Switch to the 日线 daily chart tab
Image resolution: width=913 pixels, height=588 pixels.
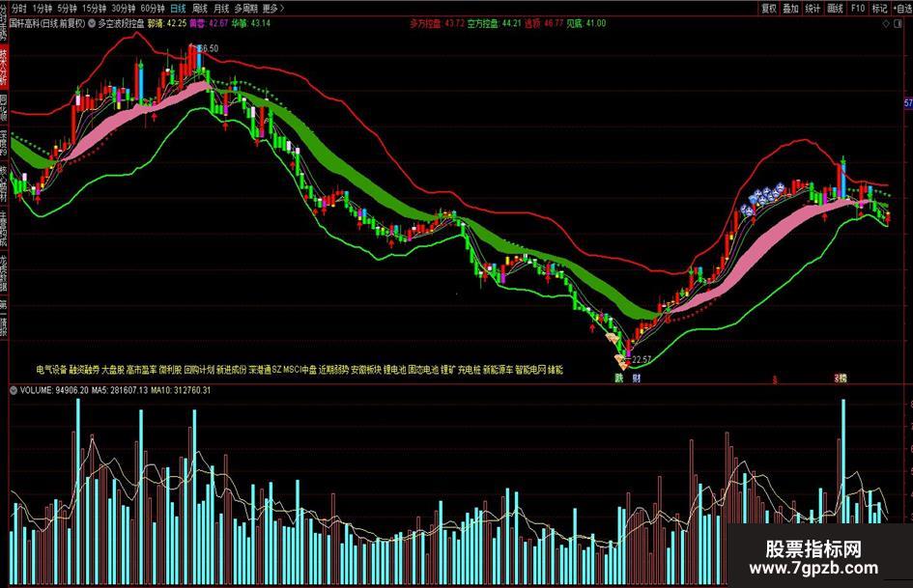pos(178,8)
